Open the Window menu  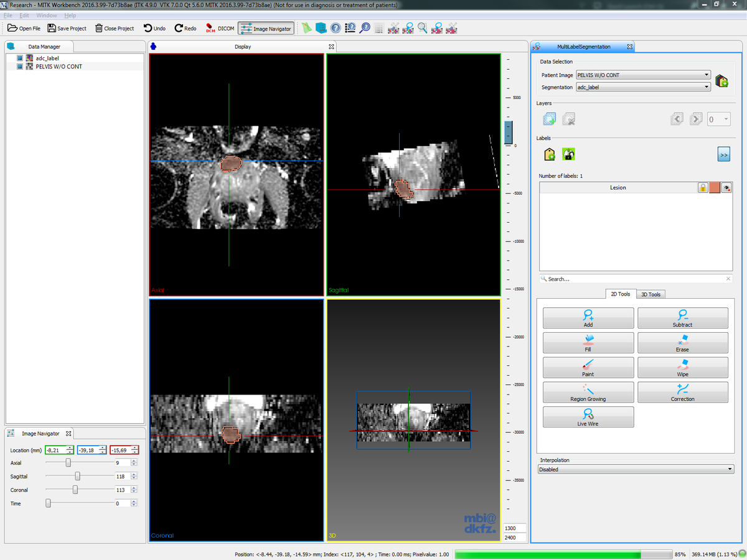46,15
